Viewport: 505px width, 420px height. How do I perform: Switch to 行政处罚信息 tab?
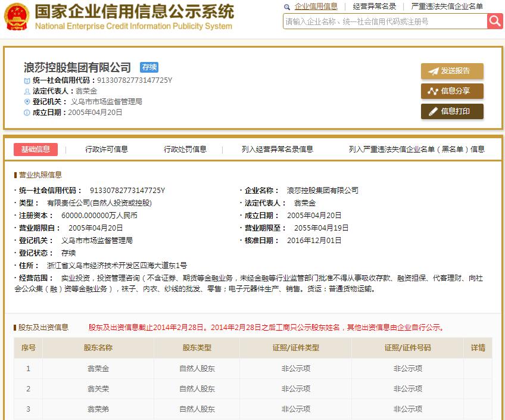pyautogui.click(x=185, y=150)
